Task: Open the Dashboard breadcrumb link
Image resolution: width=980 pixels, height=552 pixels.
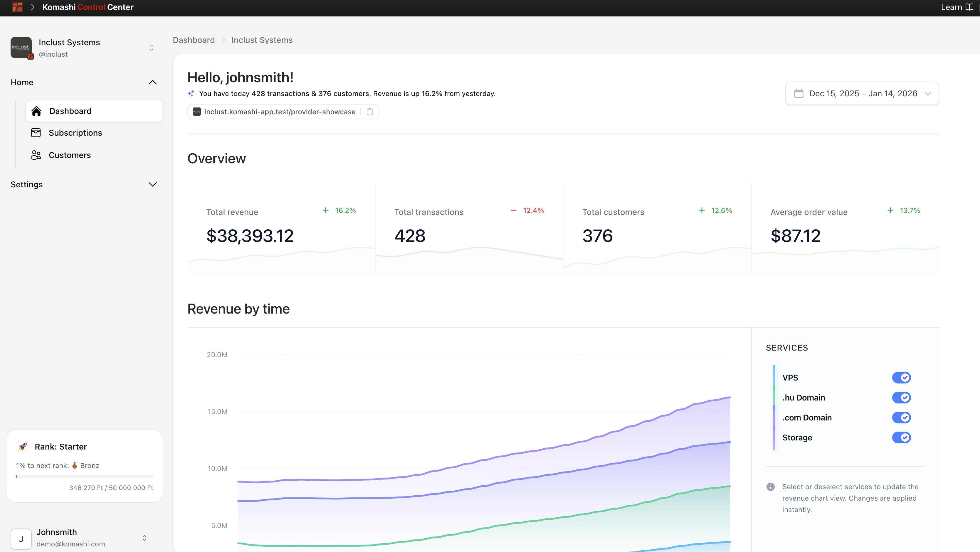Action: 194,40
